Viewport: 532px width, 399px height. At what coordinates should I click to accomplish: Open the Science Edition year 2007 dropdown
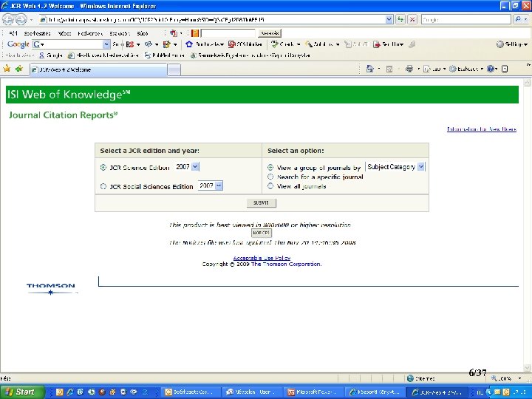[195, 166]
